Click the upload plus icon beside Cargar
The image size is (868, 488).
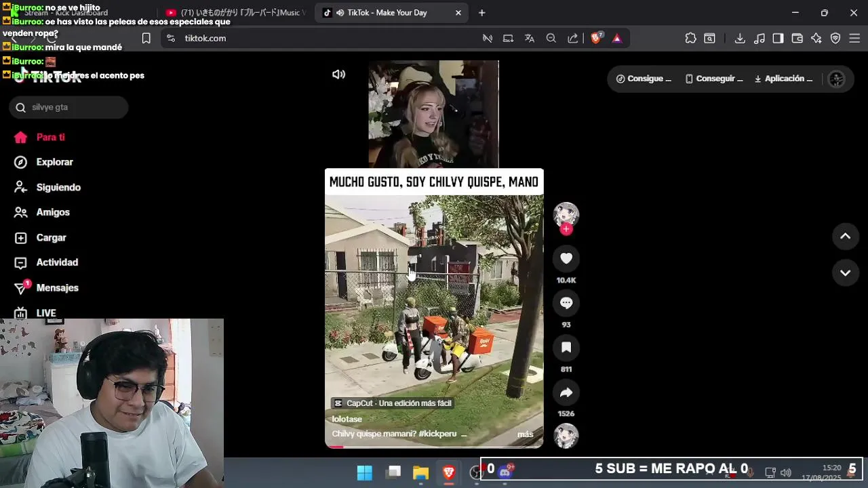[x=21, y=238]
